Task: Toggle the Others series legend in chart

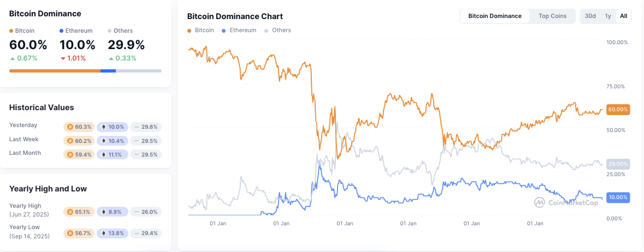Action: 277,31
